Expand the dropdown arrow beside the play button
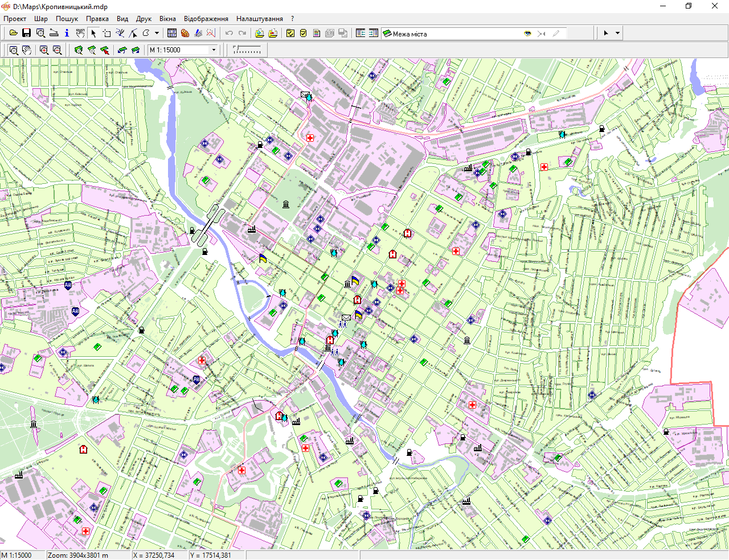The width and height of the screenshot is (729, 560). pyautogui.click(x=617, y=33)
